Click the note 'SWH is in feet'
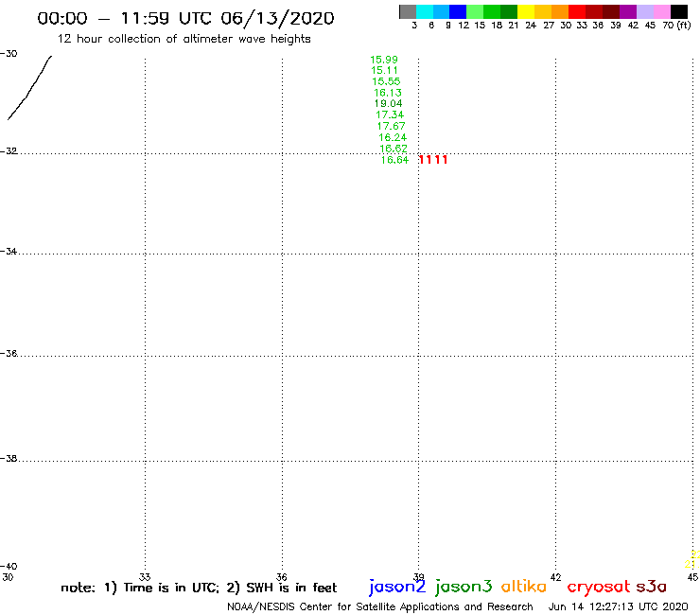This screenshot has height=615, width=700. point(291,588)
